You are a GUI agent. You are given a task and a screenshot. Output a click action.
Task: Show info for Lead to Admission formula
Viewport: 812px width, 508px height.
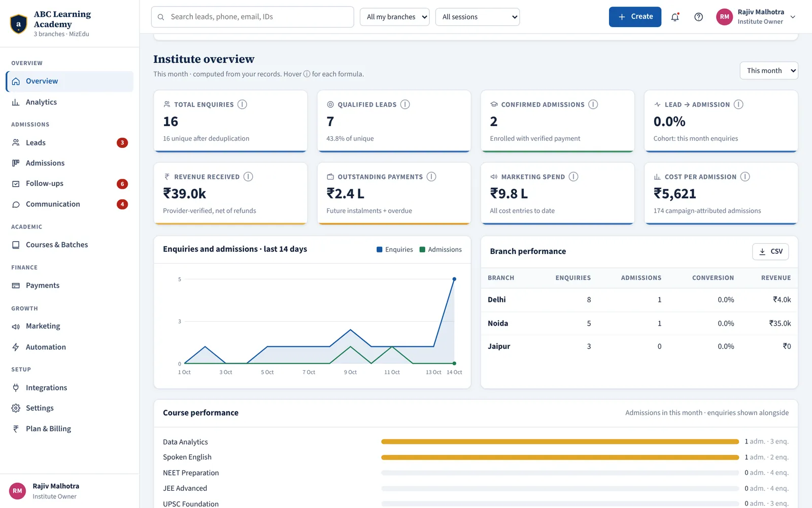738,105
